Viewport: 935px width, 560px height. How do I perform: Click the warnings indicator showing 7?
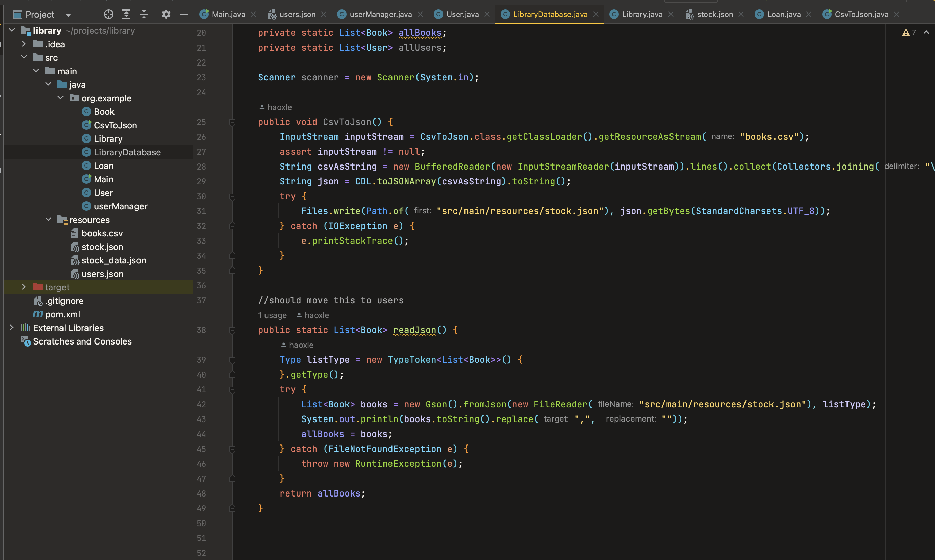909,32
